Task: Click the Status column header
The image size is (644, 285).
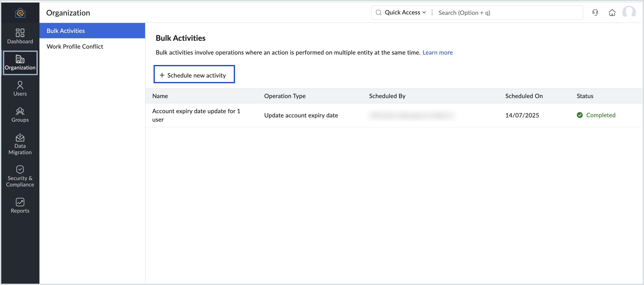Action: (585, 96)
